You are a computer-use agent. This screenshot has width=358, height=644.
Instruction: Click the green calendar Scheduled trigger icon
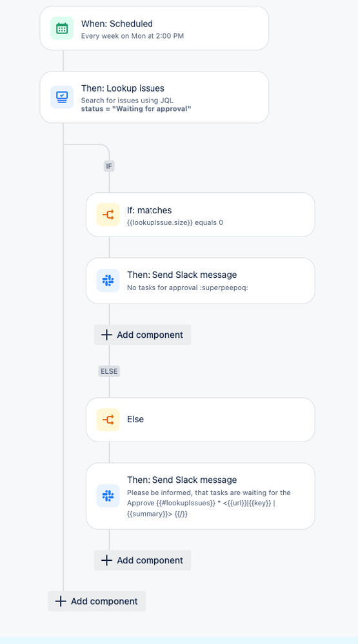point(62,28)
